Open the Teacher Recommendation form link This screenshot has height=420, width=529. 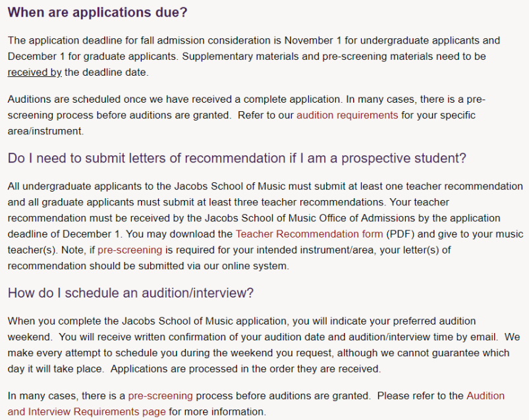click(x=309, y=234)
